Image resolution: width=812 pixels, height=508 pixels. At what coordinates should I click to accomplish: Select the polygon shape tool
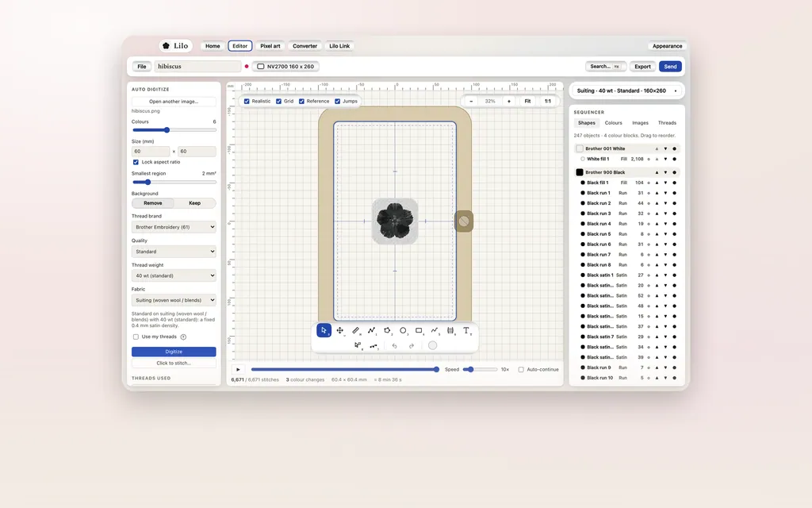click(x=387, y=330)
